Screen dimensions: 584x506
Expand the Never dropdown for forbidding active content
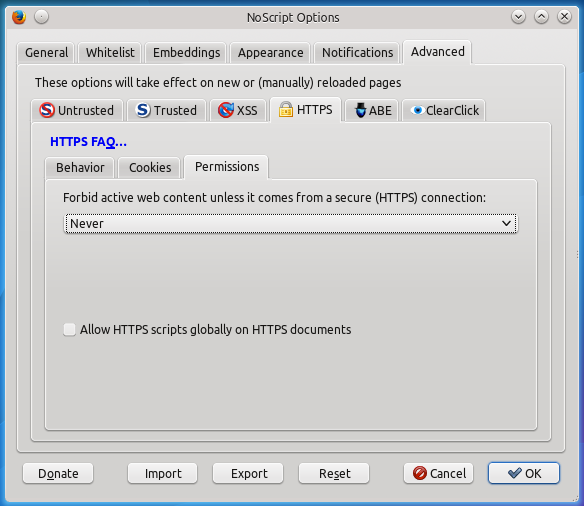pos(291,223)
